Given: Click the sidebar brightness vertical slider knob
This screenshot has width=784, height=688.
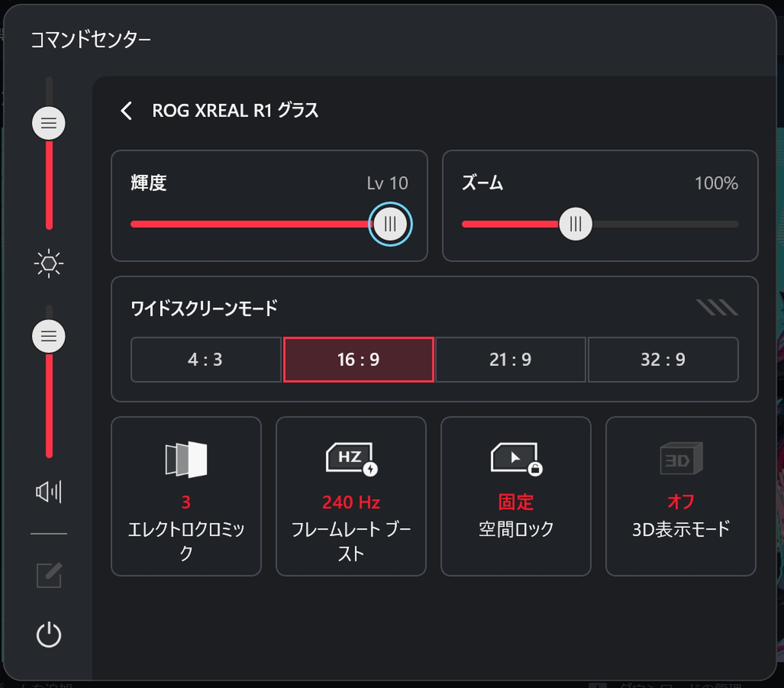Looking at the screenshot, I should (49, 123).
